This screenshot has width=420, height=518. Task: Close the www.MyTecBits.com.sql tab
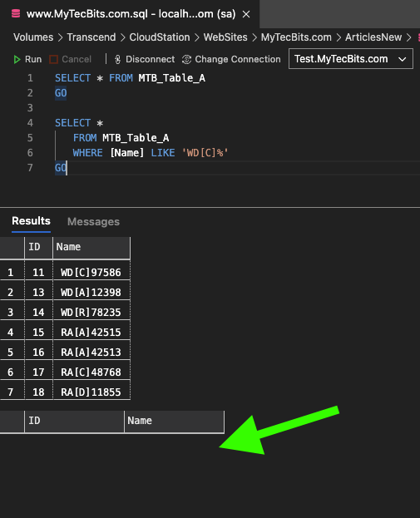(x=246, y=14)
